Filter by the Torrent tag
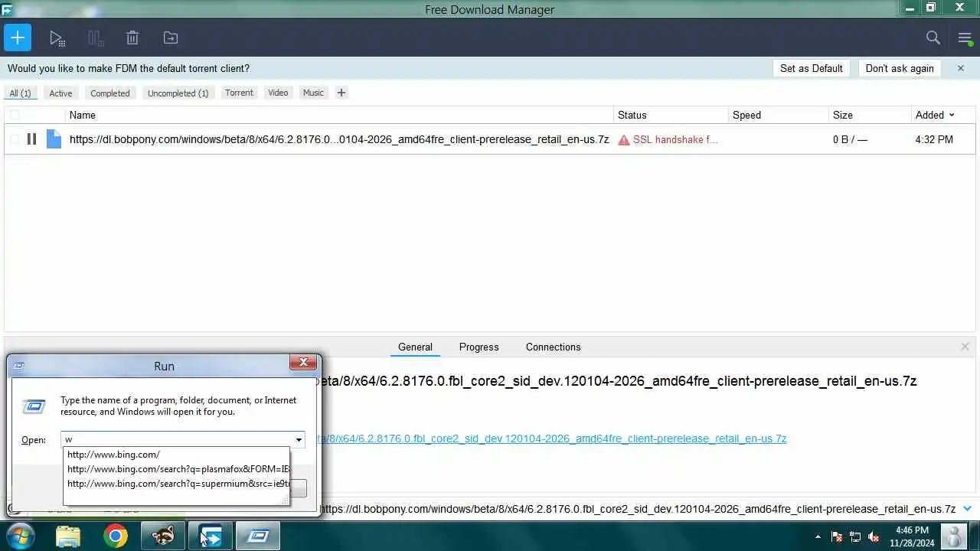 click(239, 93)
